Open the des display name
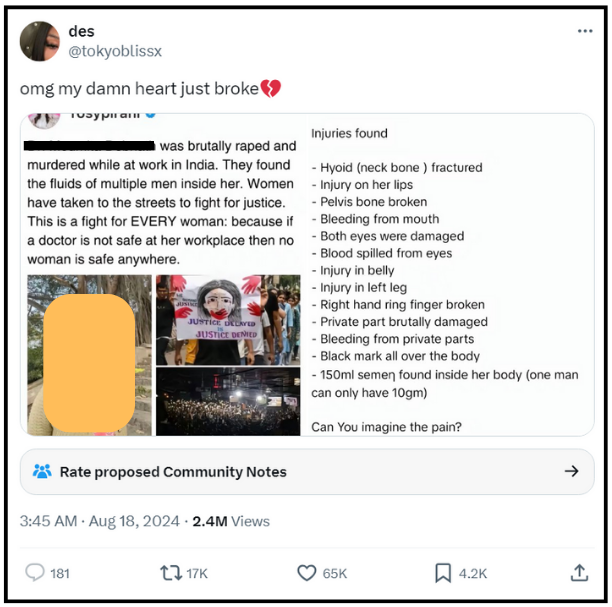Screen dimensions: 612x607 tap(81, 31)
